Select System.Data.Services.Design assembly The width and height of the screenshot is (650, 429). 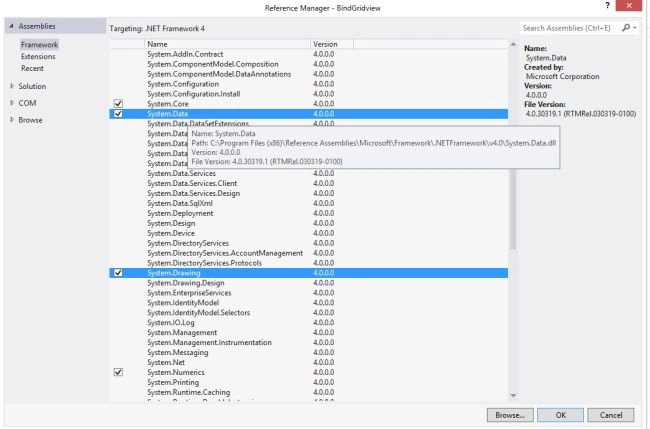[x=308, y=193]
